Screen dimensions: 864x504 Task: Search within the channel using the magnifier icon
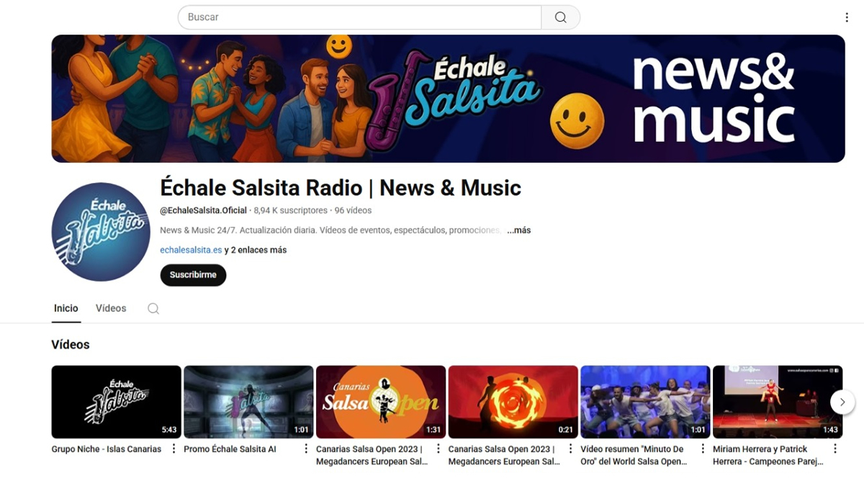153,308
